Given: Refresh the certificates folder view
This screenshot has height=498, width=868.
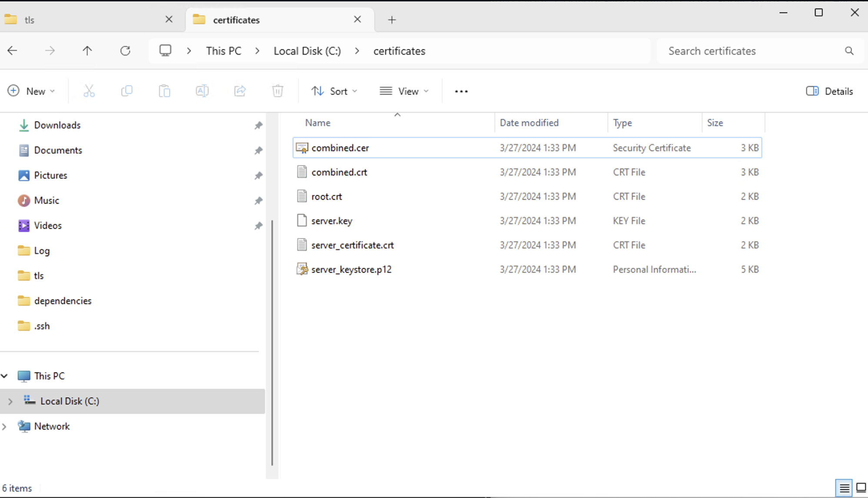Looking at the screenshot, I should tap(125, 51).
